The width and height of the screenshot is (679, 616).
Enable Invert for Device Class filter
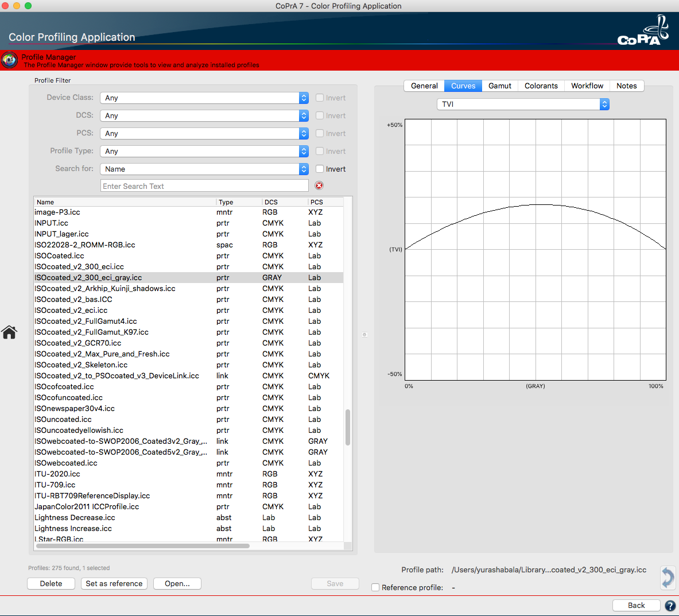coord(320,98)
